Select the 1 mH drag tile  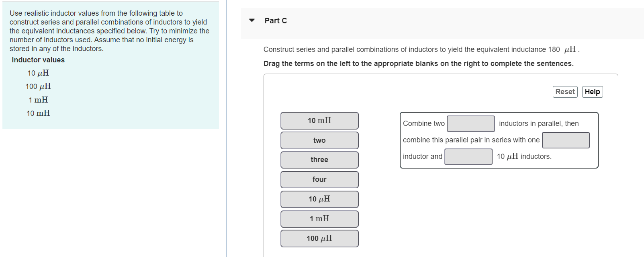[319, 219]
